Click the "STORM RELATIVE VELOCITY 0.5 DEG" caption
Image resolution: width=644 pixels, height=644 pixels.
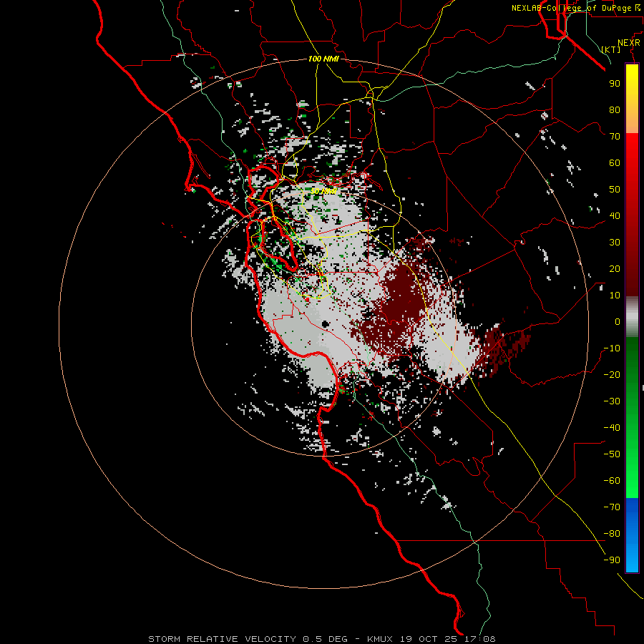(248, 639)
